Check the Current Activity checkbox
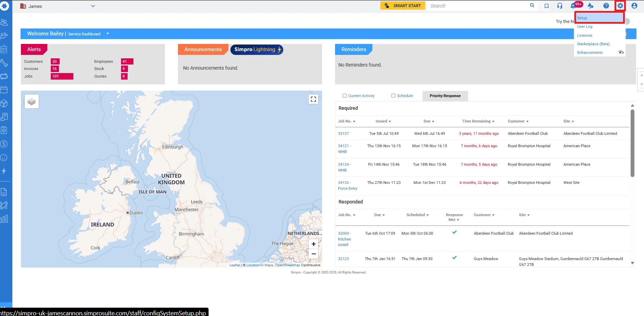The height and width of the screenshot is (316, 644). pos(345,96)
